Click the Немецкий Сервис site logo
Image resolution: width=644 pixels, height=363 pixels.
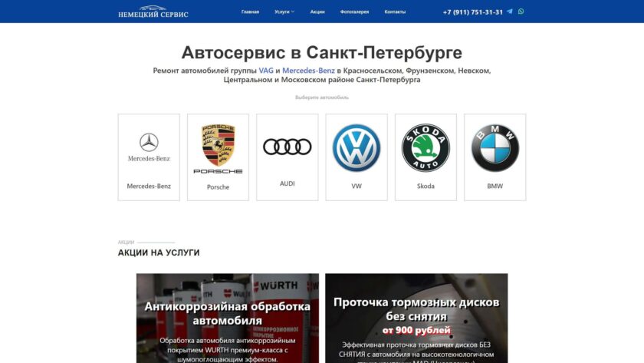click(x=153, y=12)
